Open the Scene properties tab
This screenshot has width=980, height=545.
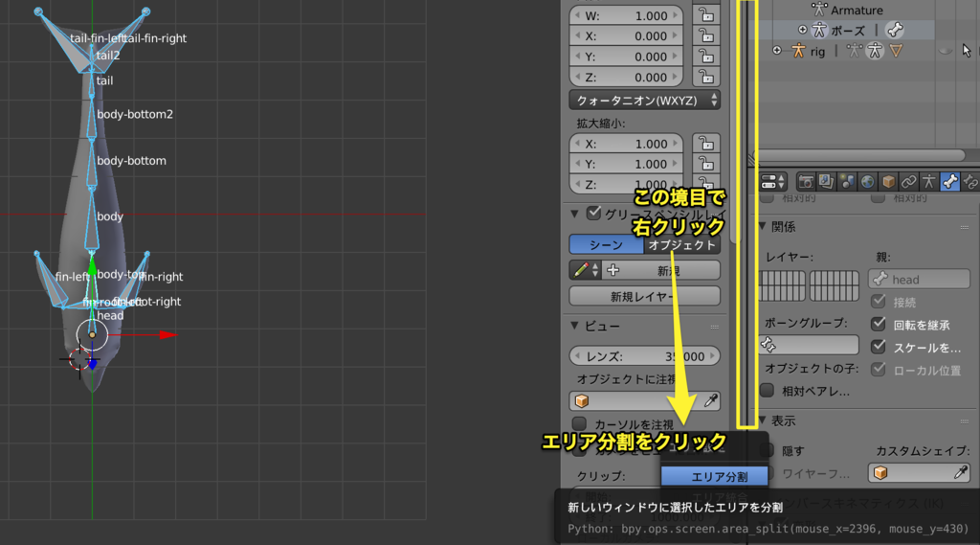[847, 182]
